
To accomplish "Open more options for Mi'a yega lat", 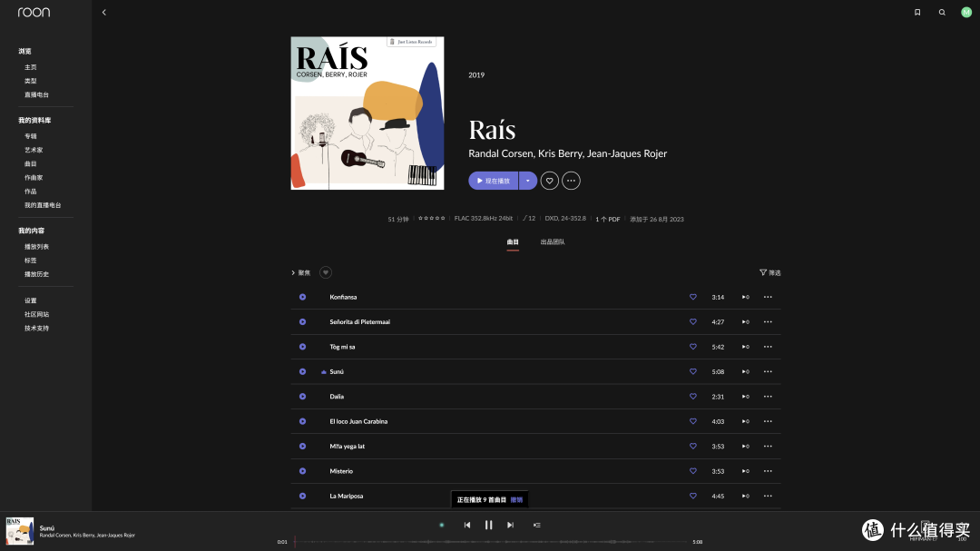I will 768,446.
